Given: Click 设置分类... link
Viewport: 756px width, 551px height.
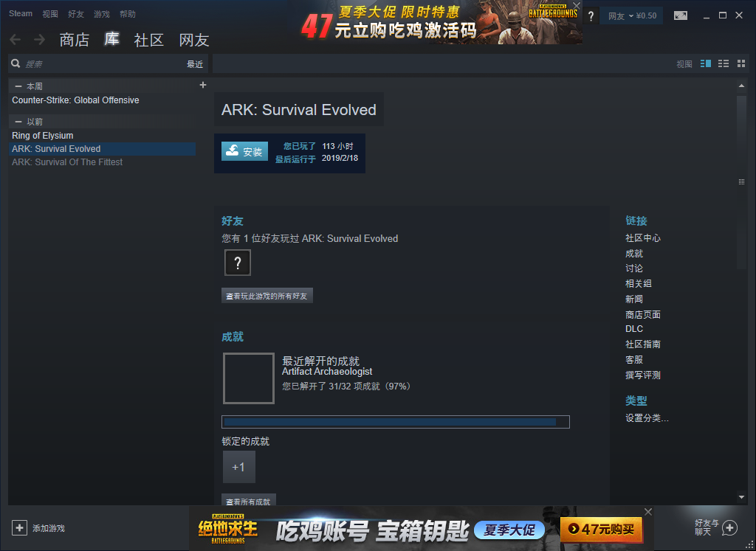Looking at the screenshot, I should (x=647, y=418).
